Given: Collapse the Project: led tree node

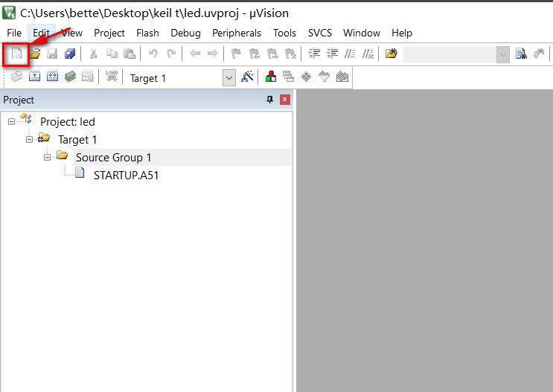Looking at the screenshot, I should [x=12, y=121].
